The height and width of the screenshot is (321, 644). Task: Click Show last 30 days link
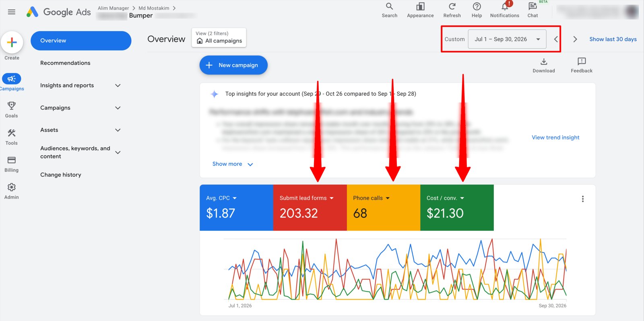(x=613, y=39)
